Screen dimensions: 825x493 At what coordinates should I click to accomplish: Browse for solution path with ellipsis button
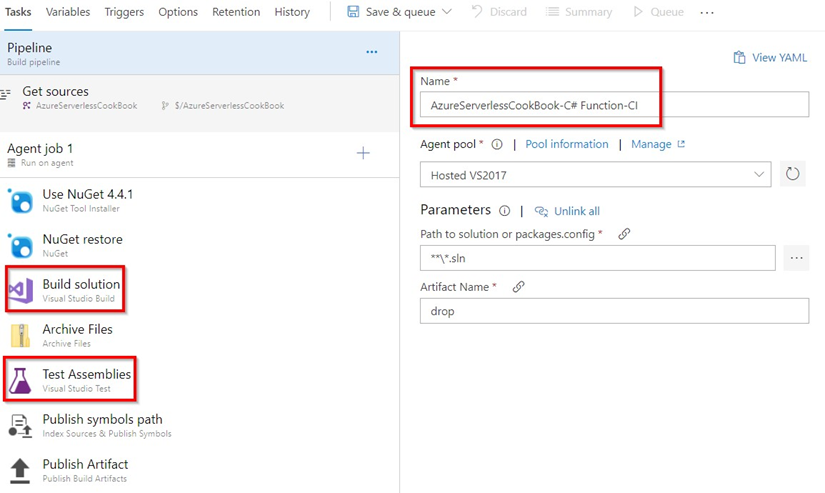(796, 258)
